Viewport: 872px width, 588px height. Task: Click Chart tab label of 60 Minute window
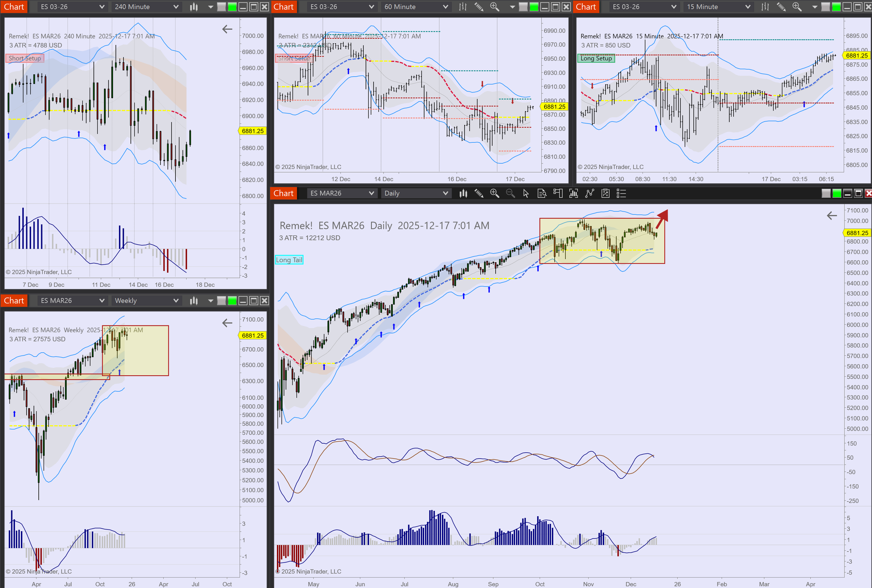tap(284, 7)
